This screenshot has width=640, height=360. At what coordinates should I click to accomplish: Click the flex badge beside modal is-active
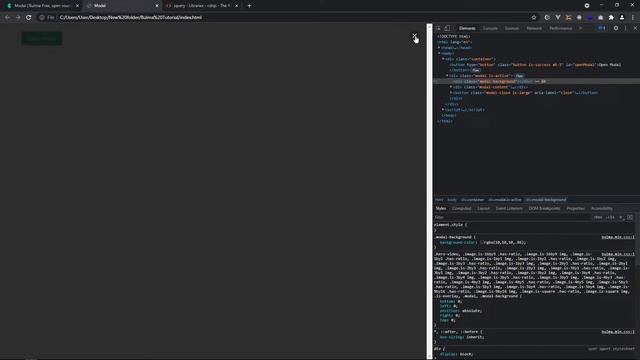point(519,76)
